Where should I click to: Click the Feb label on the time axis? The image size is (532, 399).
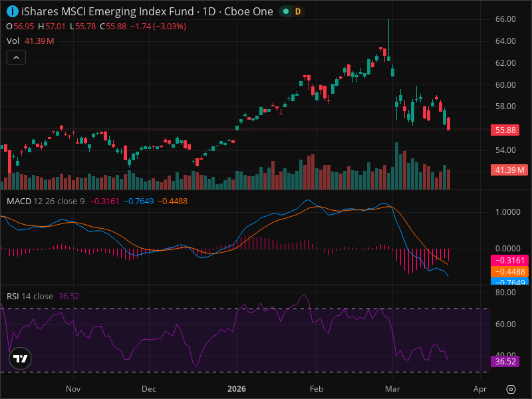point(317,389)
